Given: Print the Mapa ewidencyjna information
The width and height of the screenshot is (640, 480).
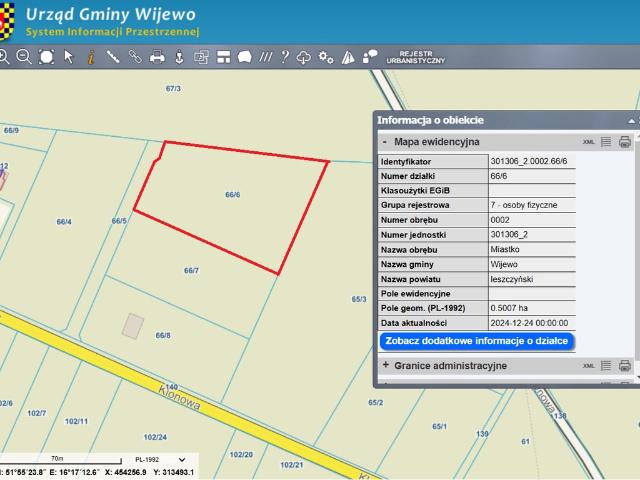Looking at the screenshot, I should point(624,142).
